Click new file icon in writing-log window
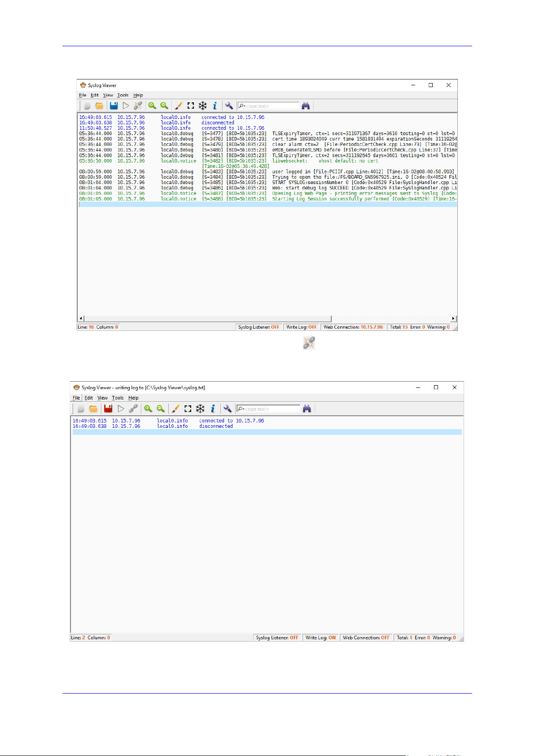This screenshot has width=535, height=756. click(x=81, y=409)
